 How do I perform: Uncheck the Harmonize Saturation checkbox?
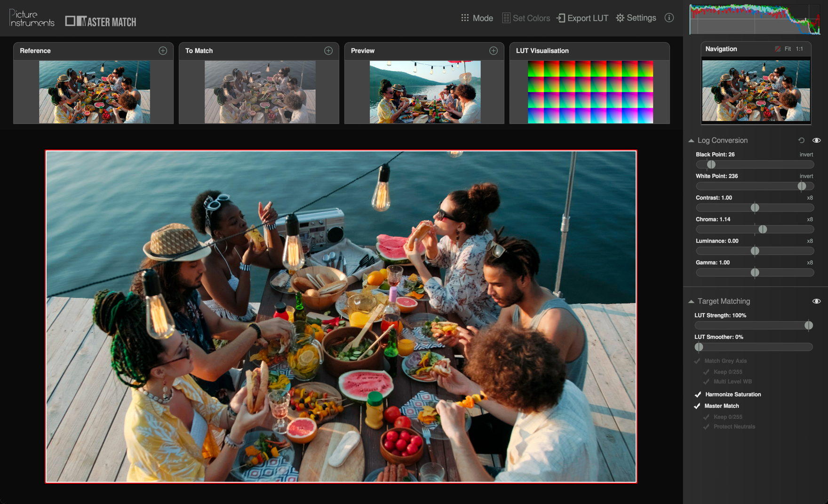pos(697,394)
